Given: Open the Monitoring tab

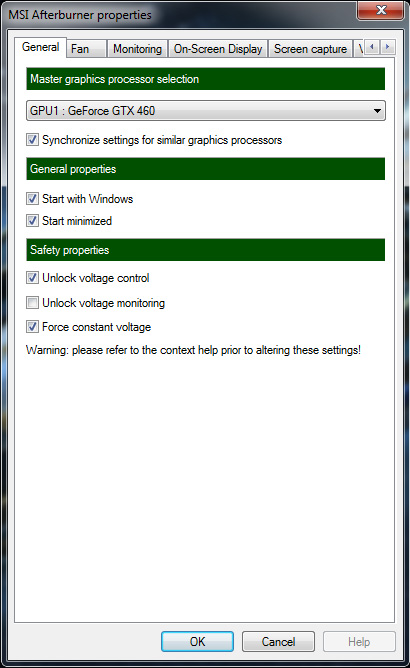Looking at the screenshot, I should click(x=137, y=49).
